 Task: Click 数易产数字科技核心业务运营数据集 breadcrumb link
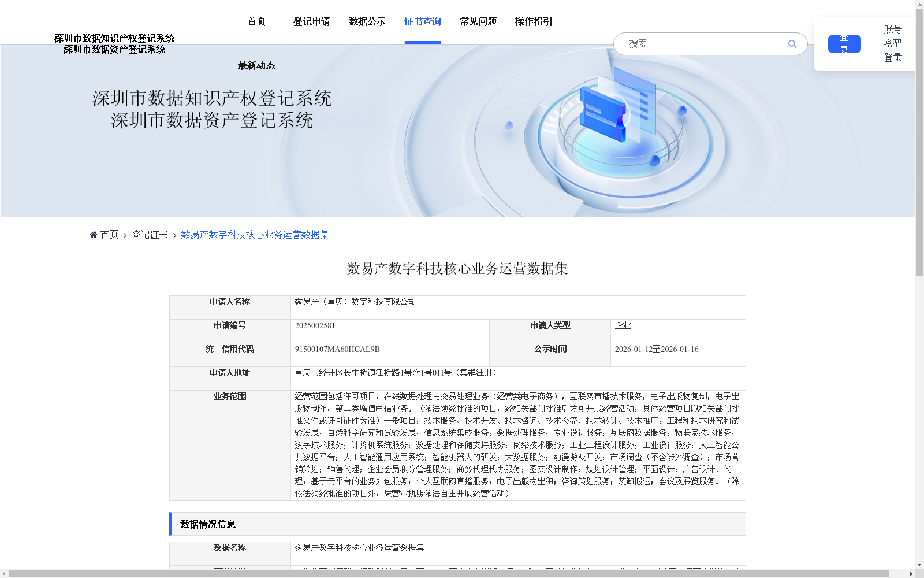point(255,235)
